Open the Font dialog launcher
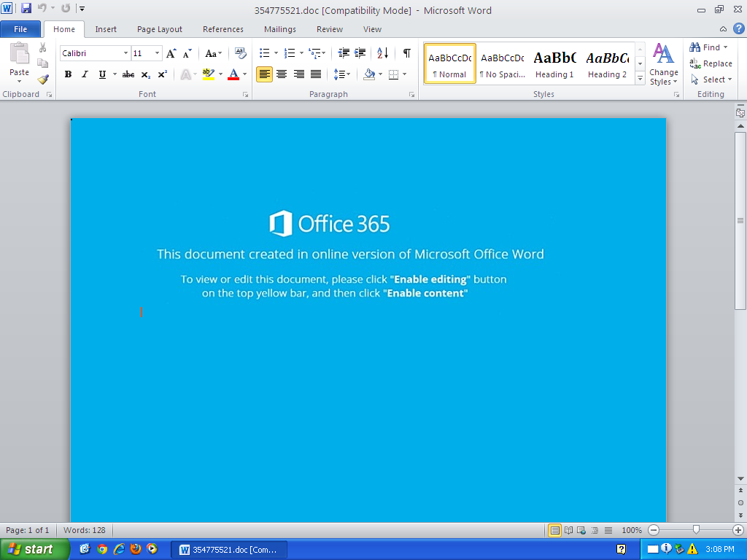747x560 pixels. (245, 95)
